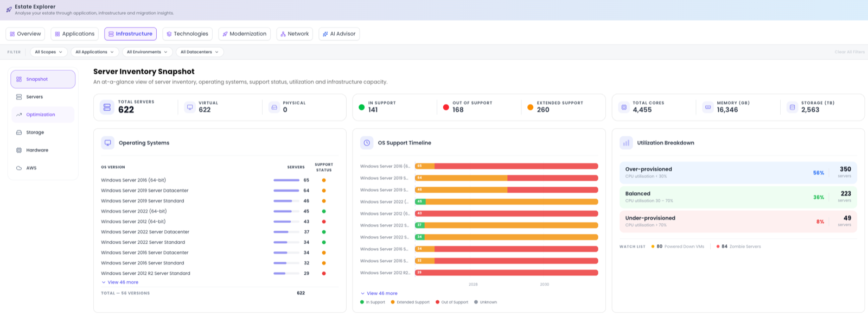Click the timeline bar labeled 65
Image resolution: width=868 pixels, height=316 pixels.
507,166
